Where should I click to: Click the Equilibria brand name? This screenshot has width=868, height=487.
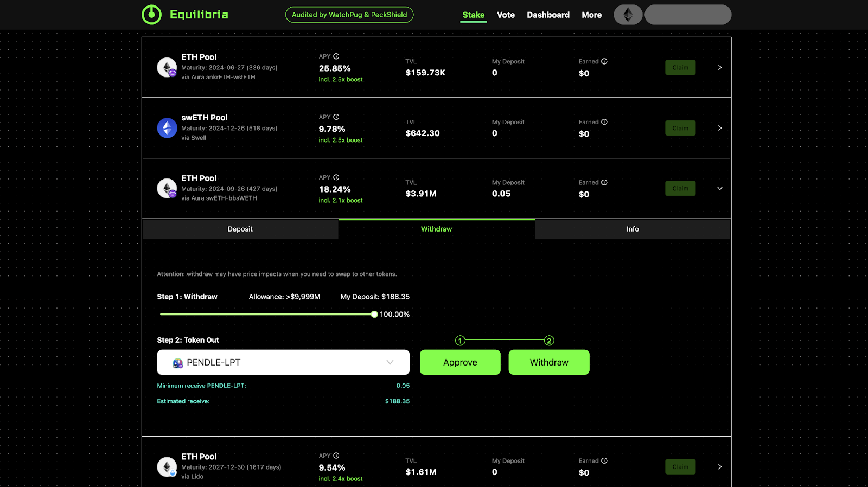coord(199,15)
